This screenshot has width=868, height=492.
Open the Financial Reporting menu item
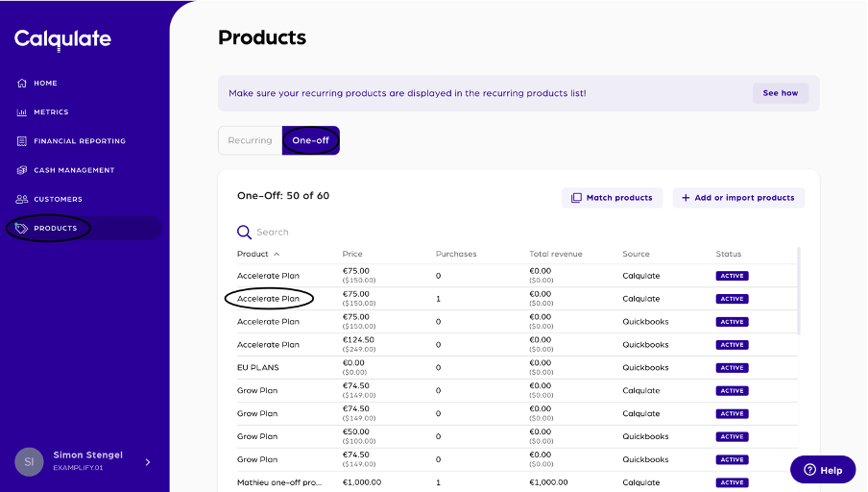tap(80, 141)
